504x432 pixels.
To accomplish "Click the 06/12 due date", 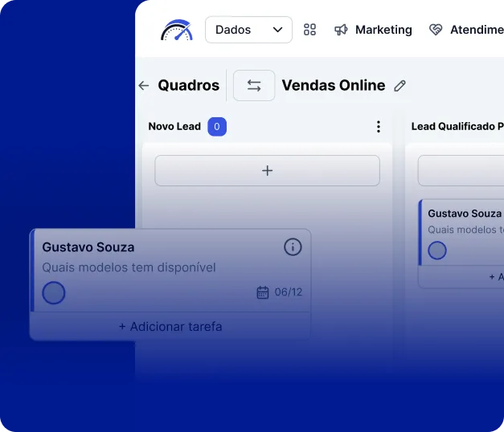I will [289, 292].
